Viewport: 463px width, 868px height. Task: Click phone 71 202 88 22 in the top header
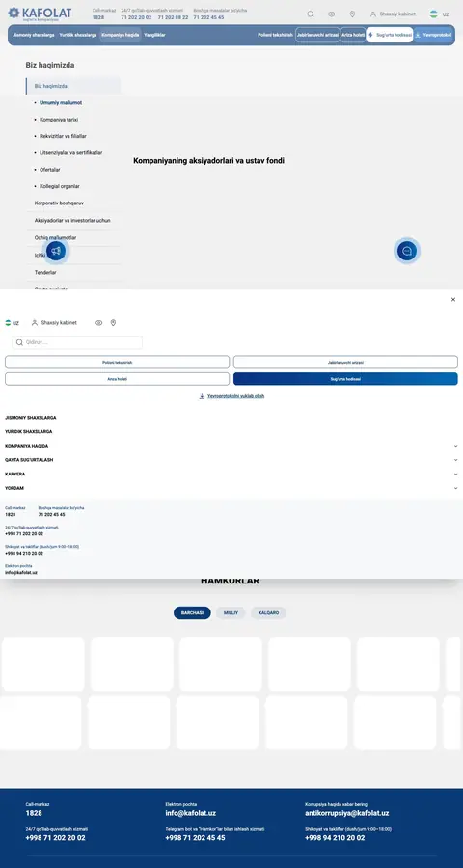[173, 17]
